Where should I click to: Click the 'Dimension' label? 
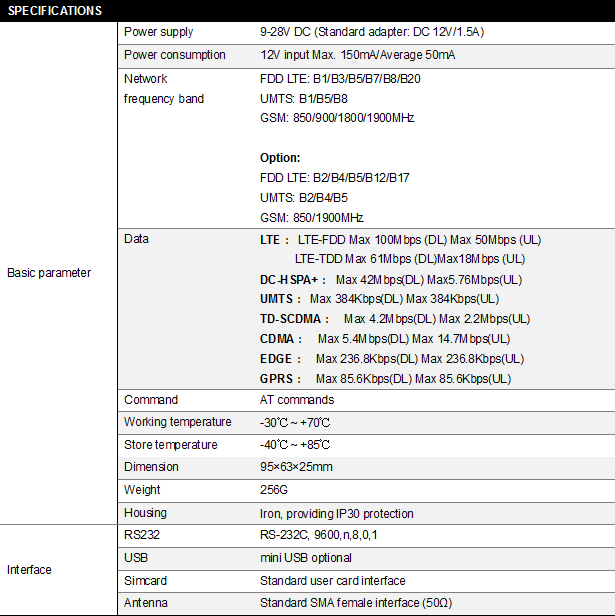point(151,467)
